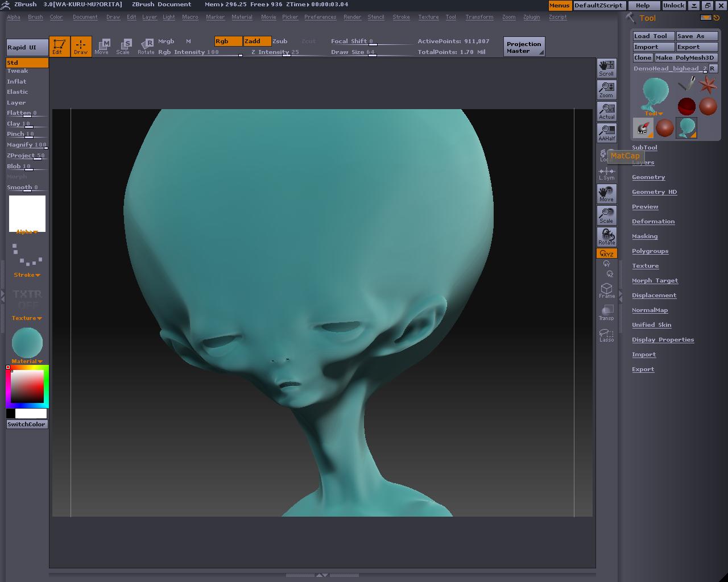Select the Rotate gizmo in the top shelf
The height and width of the screenshot is (582, 728).
pos(146,47)
